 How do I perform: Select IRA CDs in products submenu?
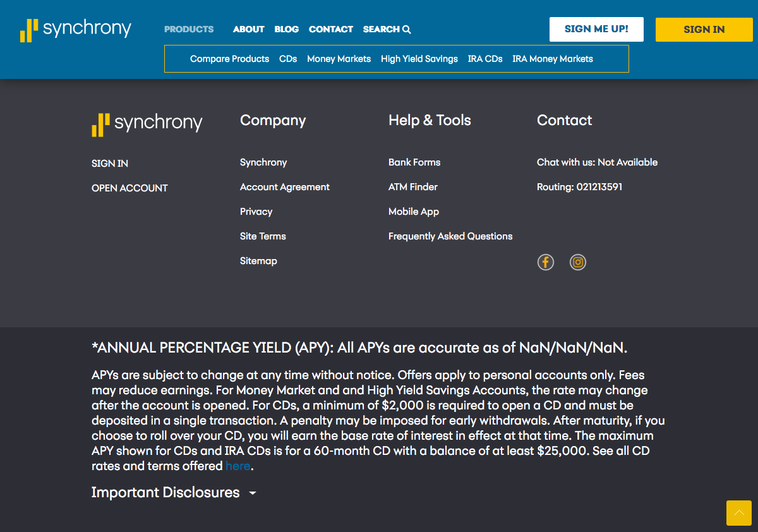point(485,59)
